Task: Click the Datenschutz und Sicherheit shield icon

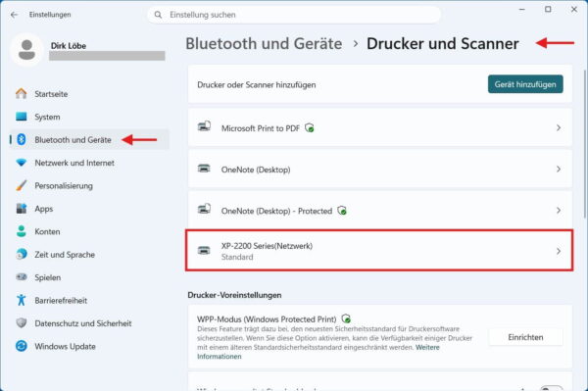Action: click(22, 322)
